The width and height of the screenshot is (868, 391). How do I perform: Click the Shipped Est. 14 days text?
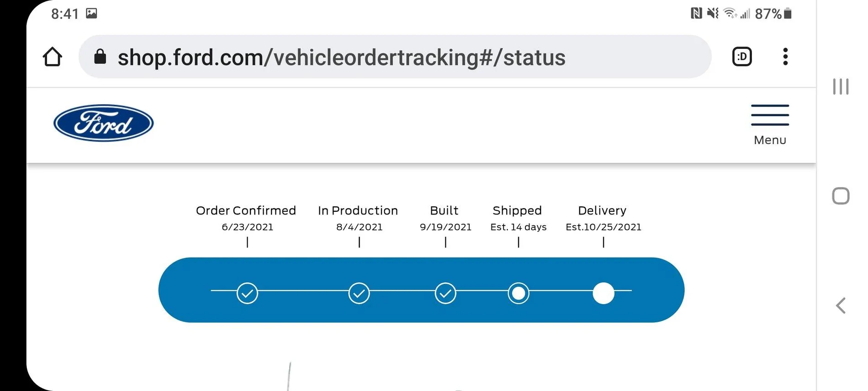(519, 227)
